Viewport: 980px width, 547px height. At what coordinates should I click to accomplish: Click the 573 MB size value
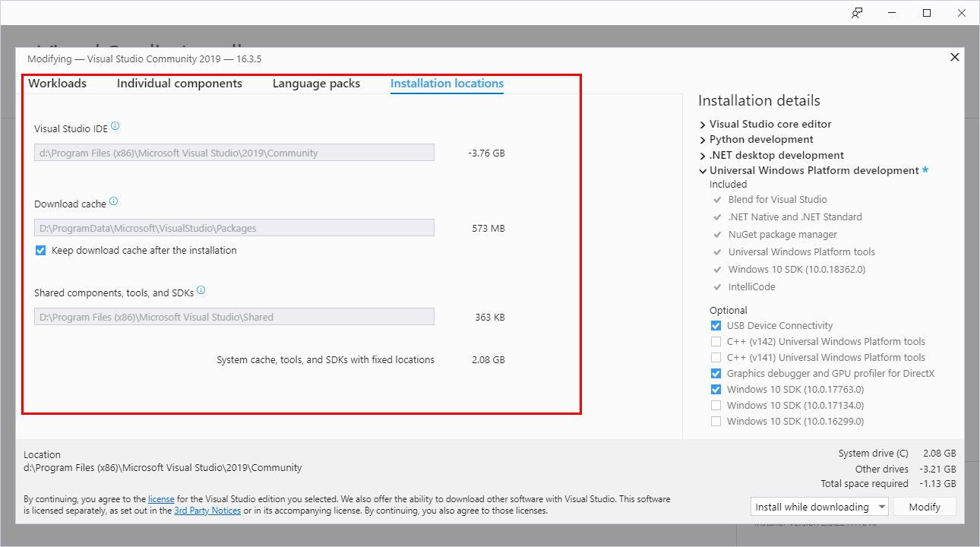click(x=488, y=228)
